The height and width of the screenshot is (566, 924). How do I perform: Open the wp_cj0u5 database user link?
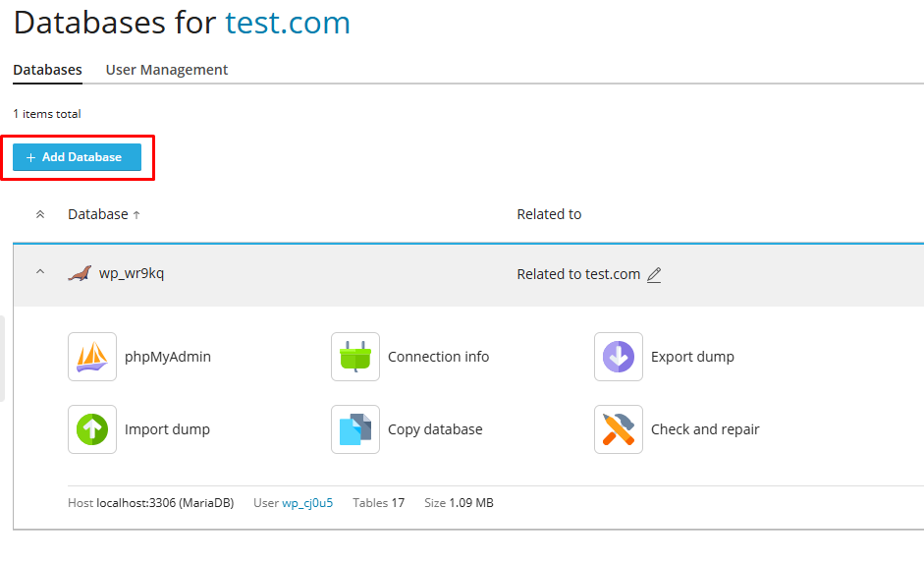point(307,503)
